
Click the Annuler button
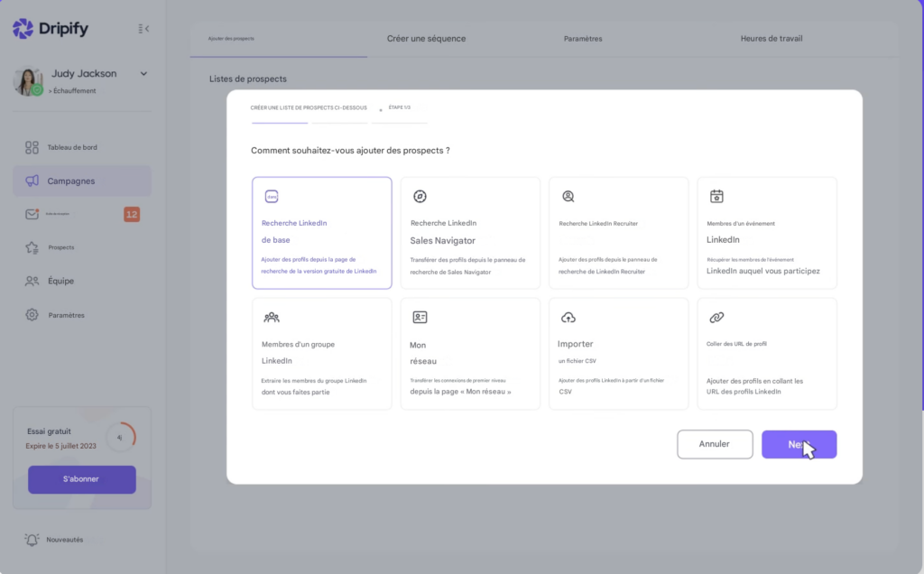pos(715,444)
